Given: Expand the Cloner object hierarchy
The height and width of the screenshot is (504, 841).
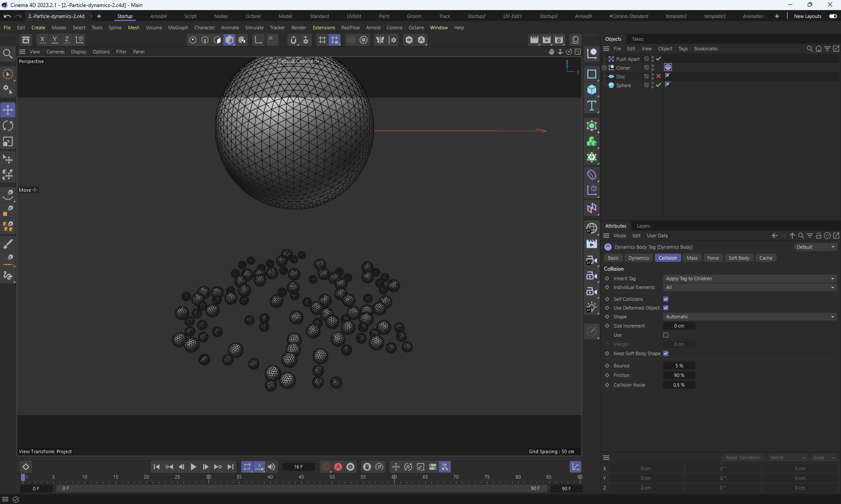Looking at the screenshot, I should pyautogui.click(x=604, y=68).
